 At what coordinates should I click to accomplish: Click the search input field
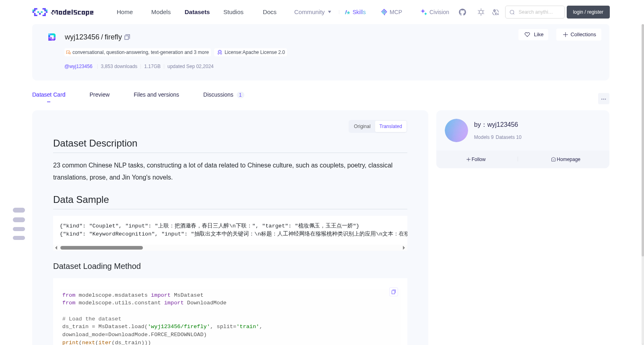click(x=535, y=12)
